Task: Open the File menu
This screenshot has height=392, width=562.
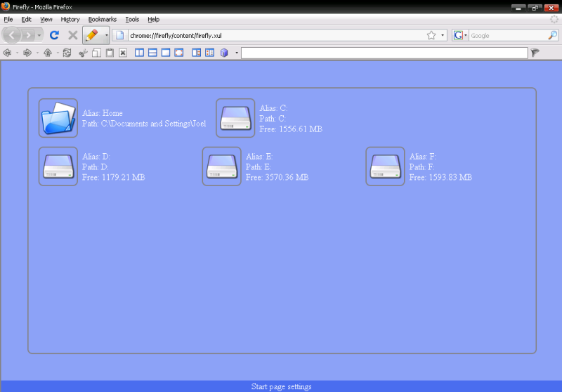Action: (8, 20)
